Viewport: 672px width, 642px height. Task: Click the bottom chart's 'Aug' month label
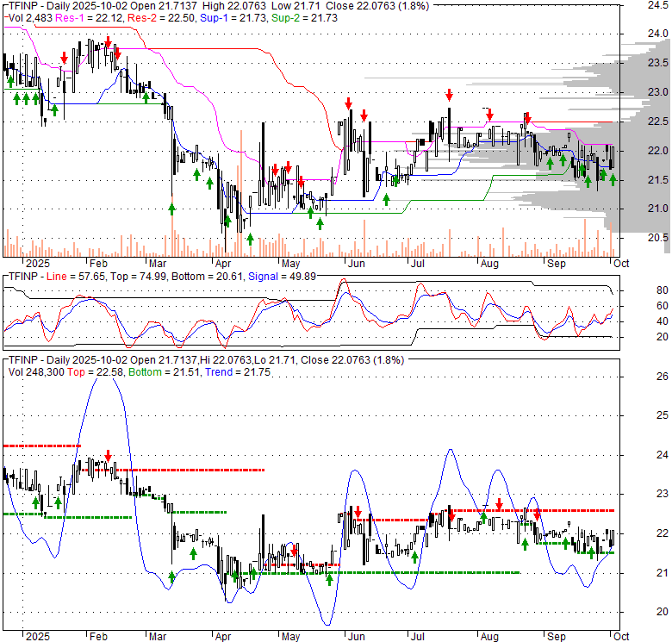click(489, 637)
